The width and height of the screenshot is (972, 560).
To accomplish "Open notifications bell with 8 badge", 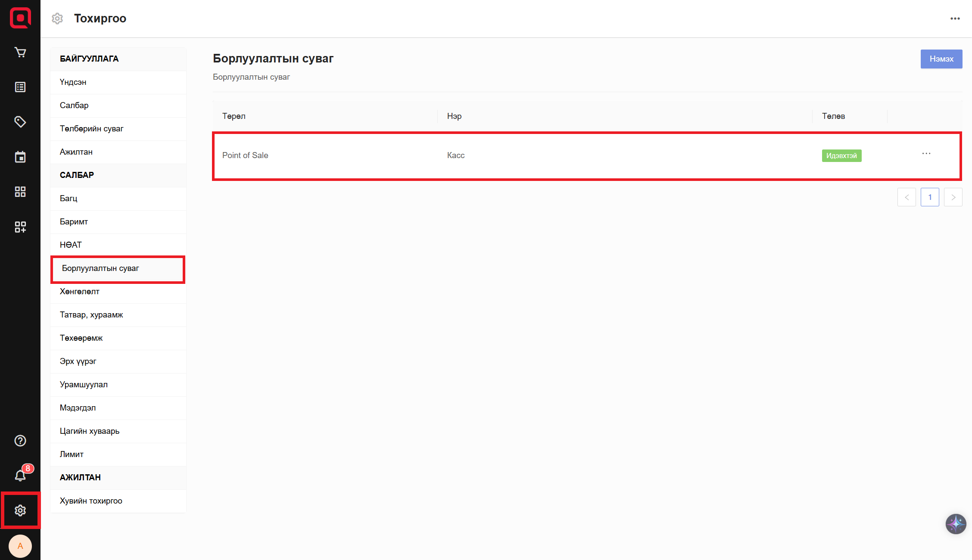I will 20,476.
